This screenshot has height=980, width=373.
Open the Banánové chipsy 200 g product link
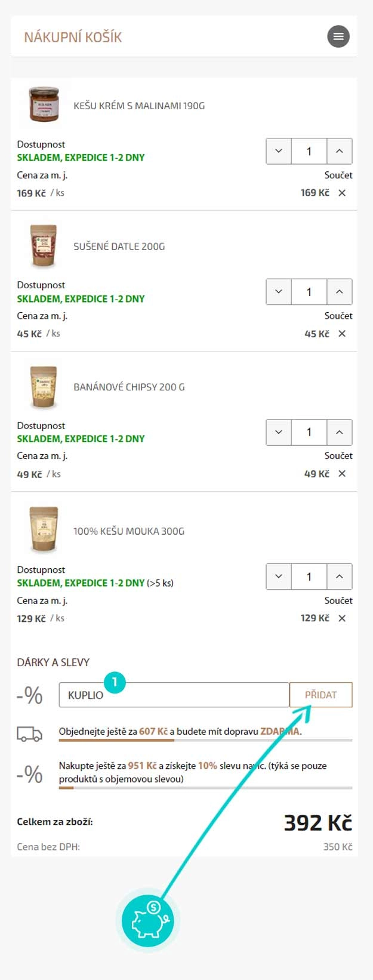[130, 387]
